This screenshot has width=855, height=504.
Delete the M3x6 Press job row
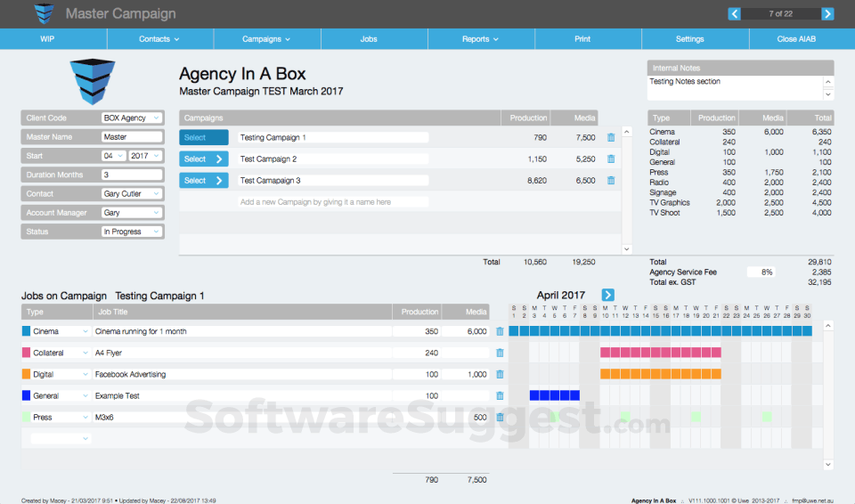click(x=500, y=418)
